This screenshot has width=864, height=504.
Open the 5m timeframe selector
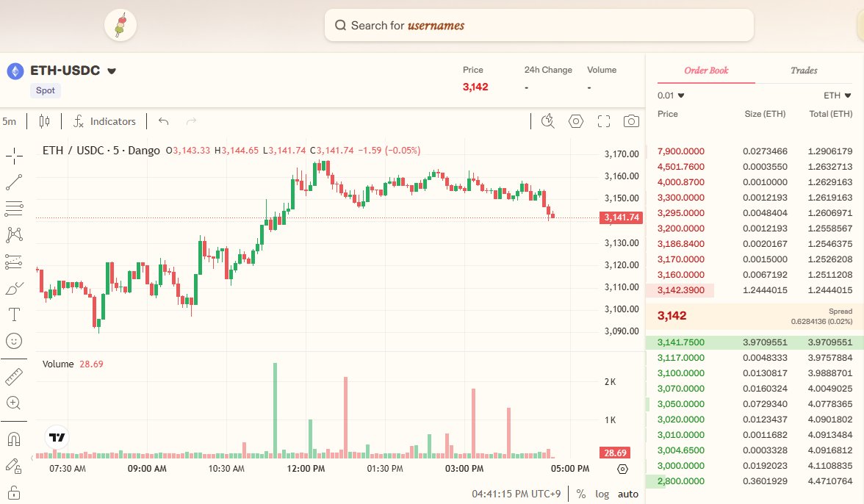(x=9, y=120)
